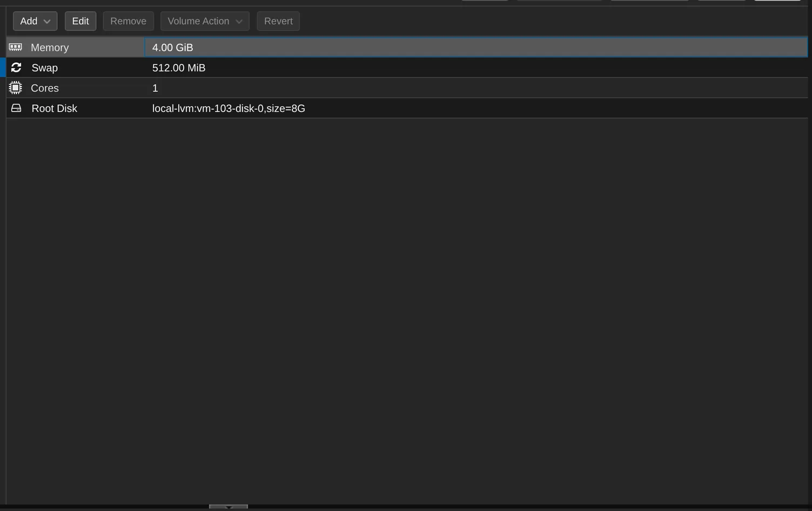
Task: Open the Volume Action dropdown
Action: tap(205, 21)
